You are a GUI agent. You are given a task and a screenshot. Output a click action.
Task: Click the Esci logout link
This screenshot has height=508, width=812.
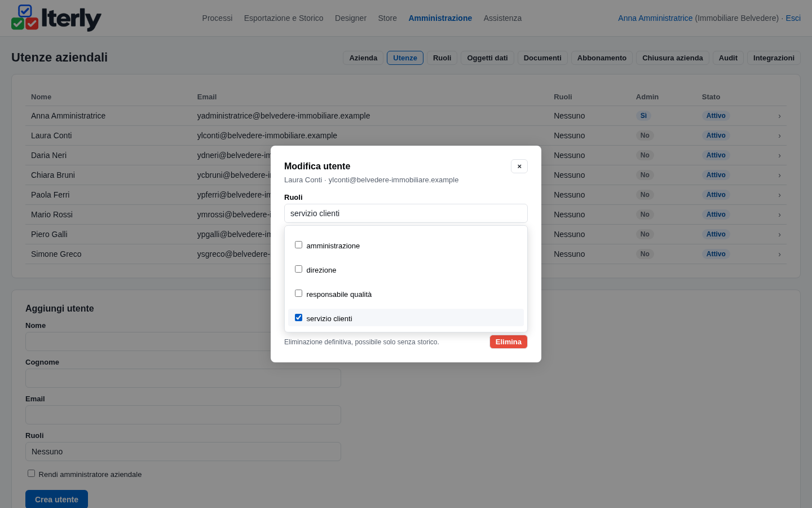click(x=793, y=18)
